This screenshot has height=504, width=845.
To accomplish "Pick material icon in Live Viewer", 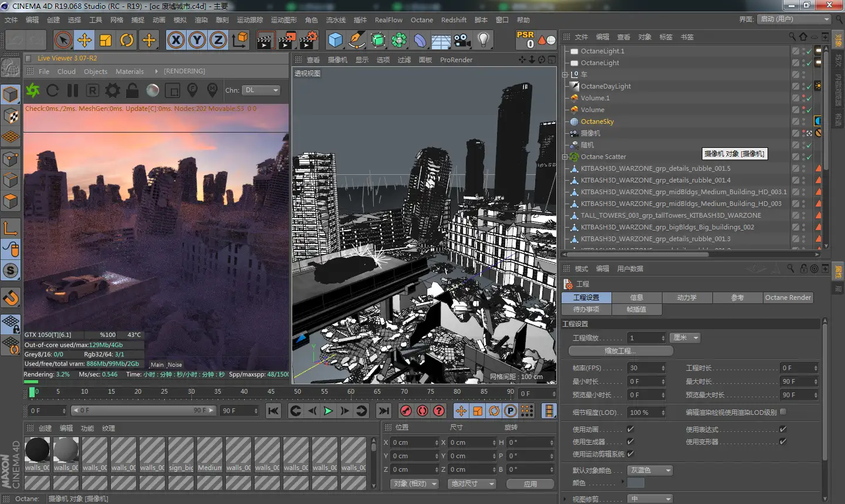I will (212, 90).
